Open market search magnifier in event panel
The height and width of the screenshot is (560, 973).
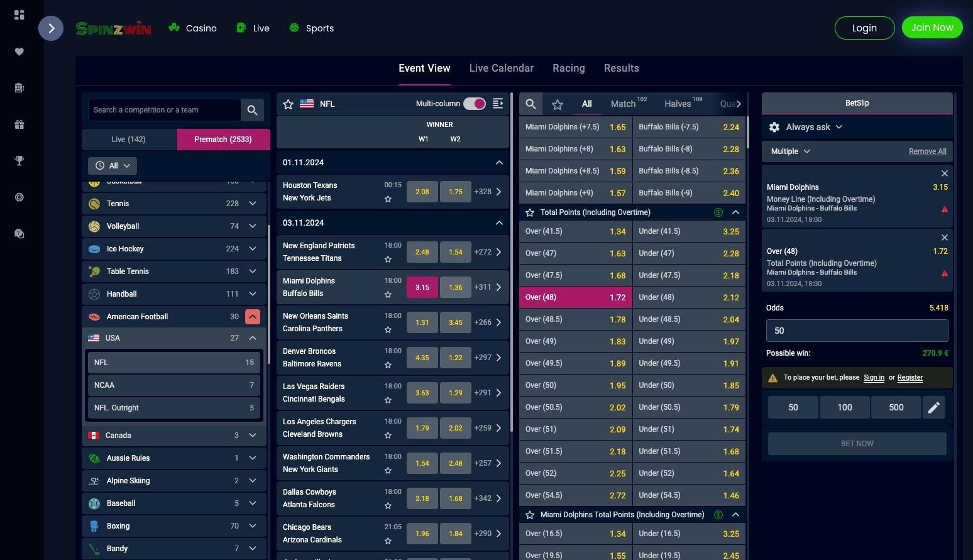pyautogui.click(x=531, y=104)
